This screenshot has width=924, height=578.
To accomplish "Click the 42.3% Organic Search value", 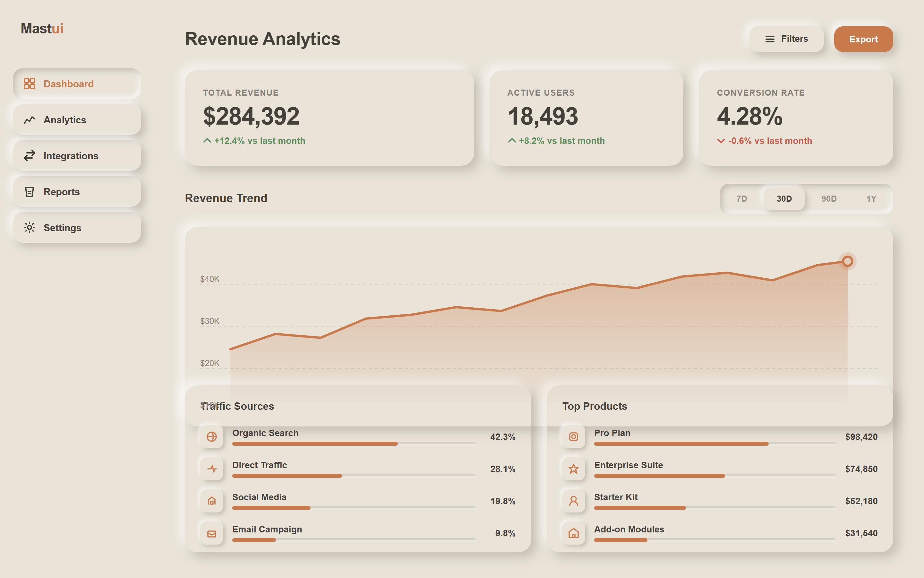I will pos(503,437).
